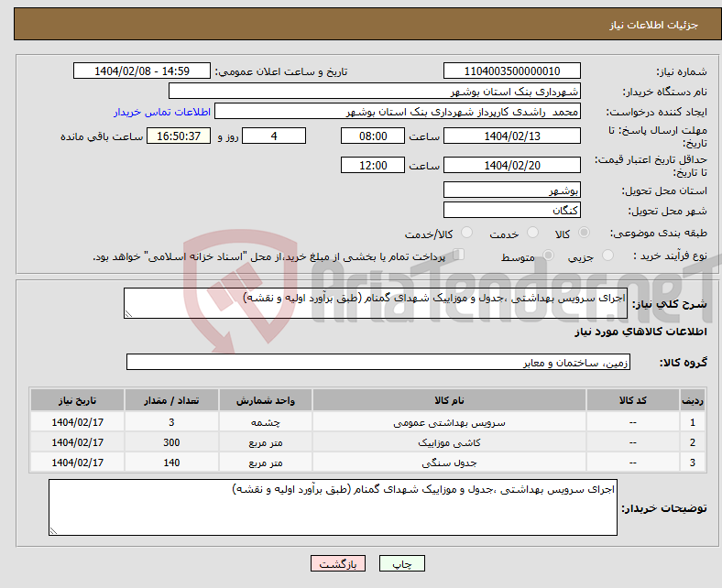Image resolution: width=722 pixels, height=588 pixels.
Task: Click the quantity cell showing 140
Action: 171,463
